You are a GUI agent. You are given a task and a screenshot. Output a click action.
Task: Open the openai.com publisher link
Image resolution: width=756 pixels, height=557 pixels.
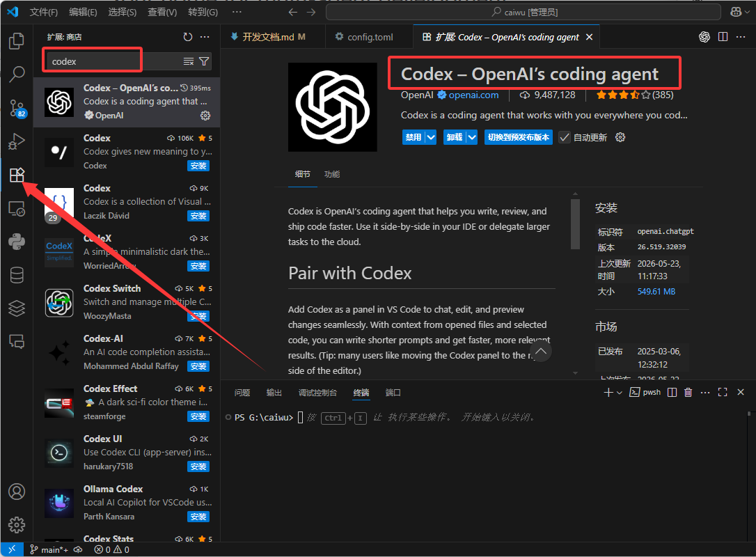point(473,95)
